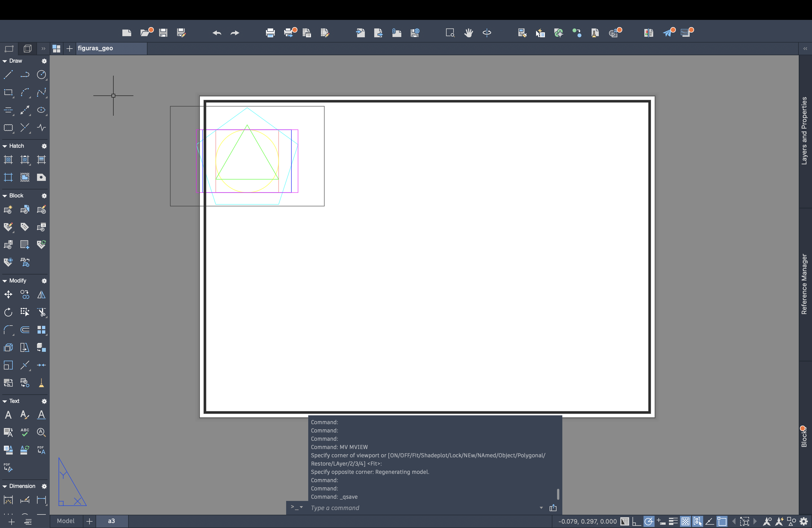Select the Move tool in Modify panel
812x528 pixels.
pyautogui.click(x=8, y=294)
